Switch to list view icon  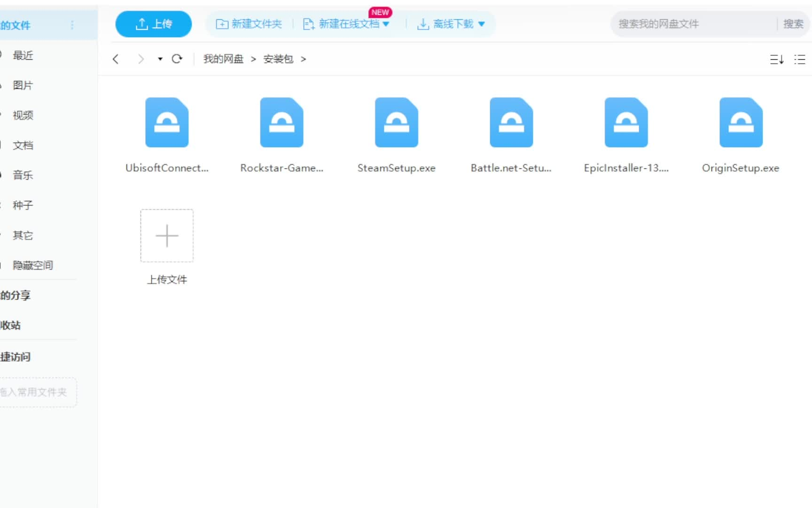(800, 59)
